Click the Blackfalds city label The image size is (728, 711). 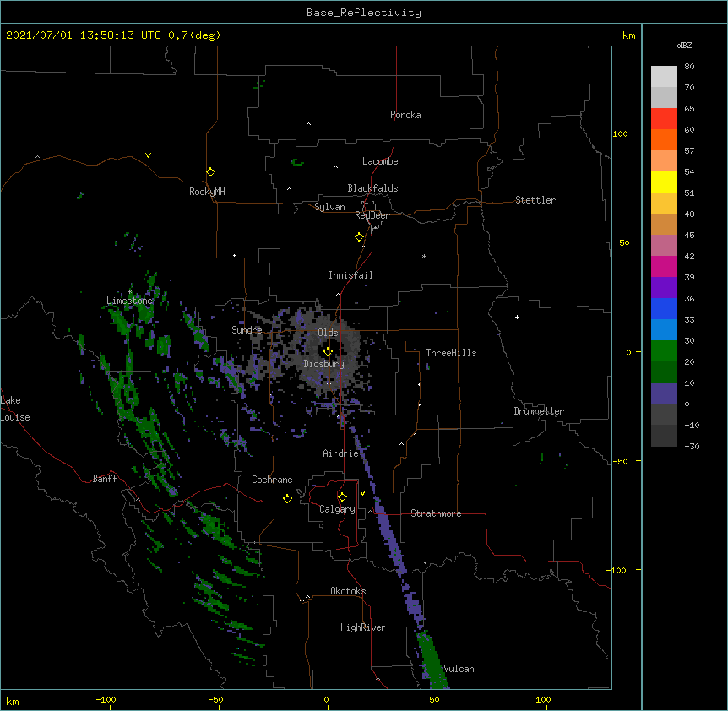point(372,188)
